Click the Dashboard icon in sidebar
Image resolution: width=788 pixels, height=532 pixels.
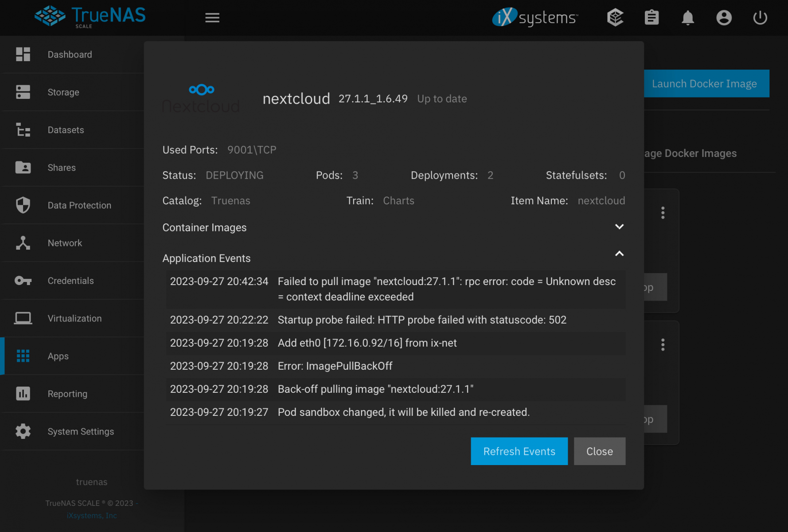click(x=23, y=54)
